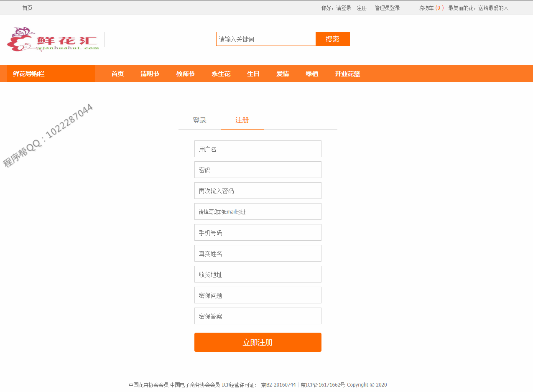Choose 爱情 in the navigation bar
The image size is (533, 392).
point(283,74)
